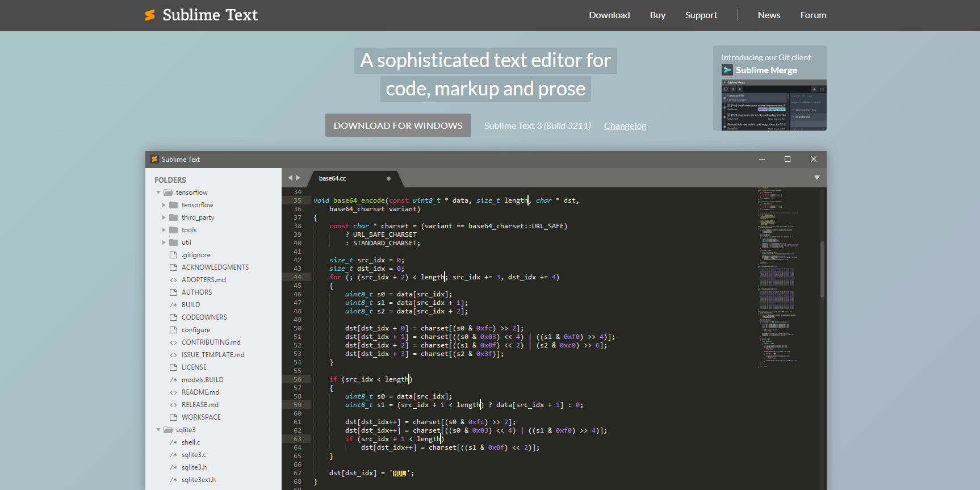Click the markup icon beside ADOPTERS.md
This screenshot has width=980, height=490.
[x=174, y=280]
